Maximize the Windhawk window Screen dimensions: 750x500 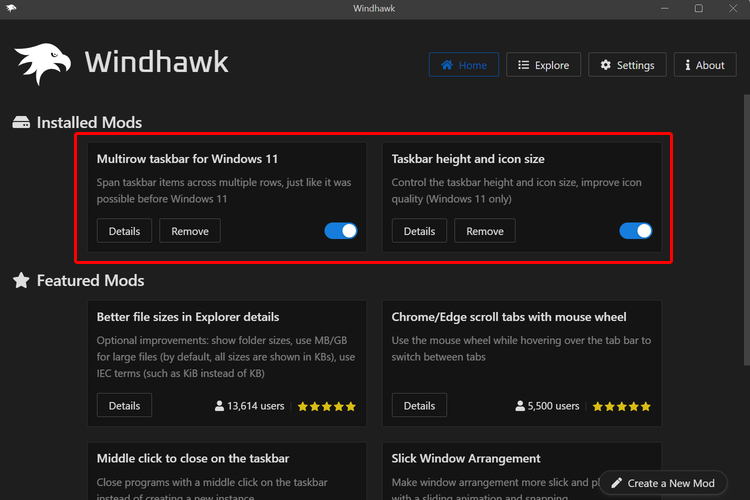point(699,8)
